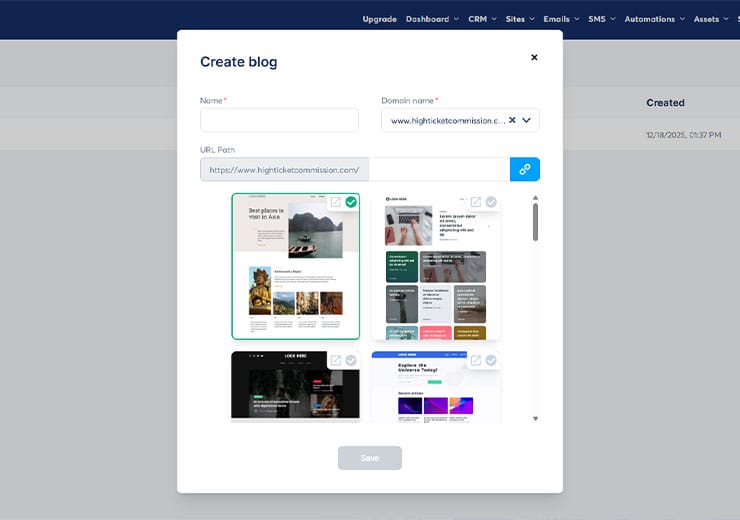Open the Dashboard menu
This screenshot has height=520, width=740.
pyautogui.click(x=432, y=19)
